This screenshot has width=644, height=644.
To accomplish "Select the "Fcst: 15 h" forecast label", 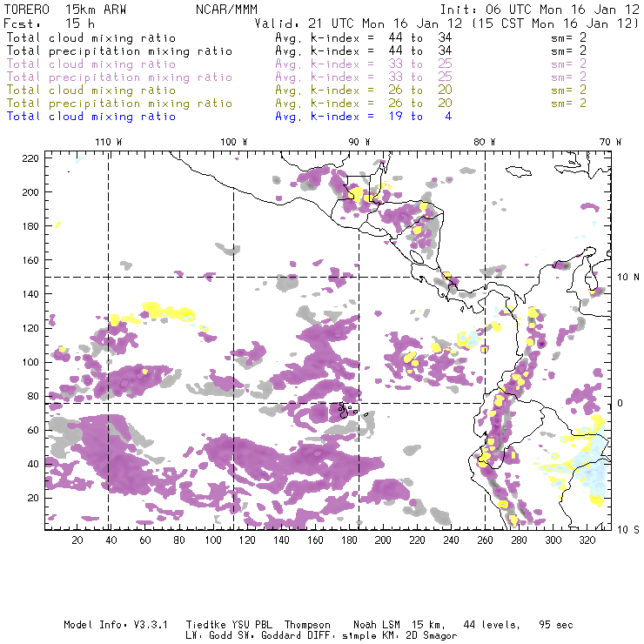I will (x=50, y=23).
